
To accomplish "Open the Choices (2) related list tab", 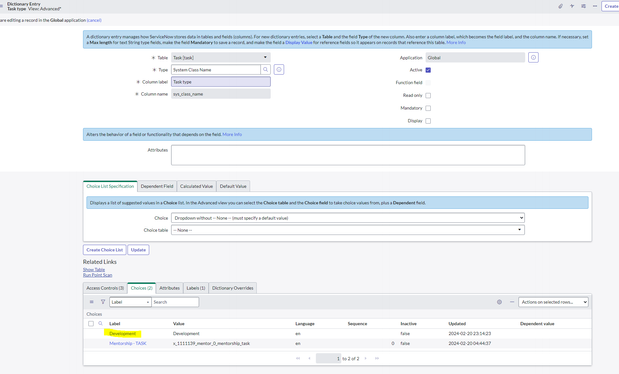I will coord(141,288).
